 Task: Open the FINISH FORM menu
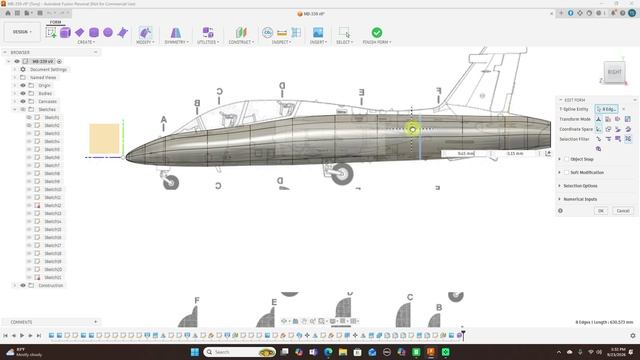377,42
